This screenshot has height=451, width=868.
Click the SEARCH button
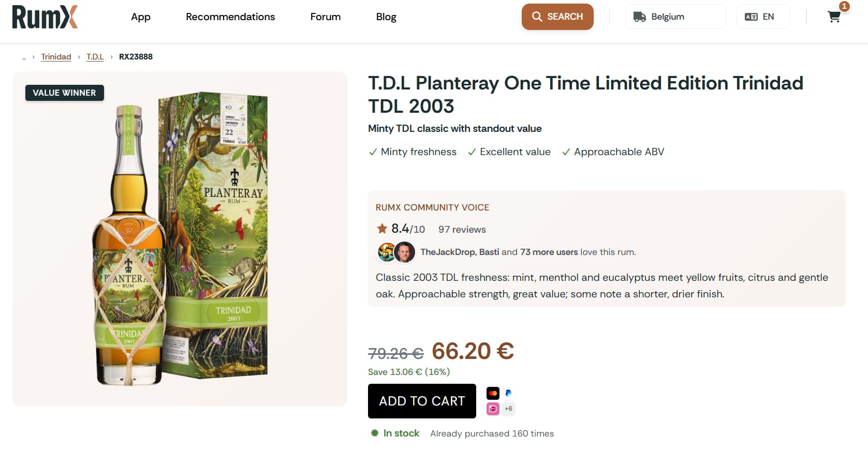click(x=557, y=17)
